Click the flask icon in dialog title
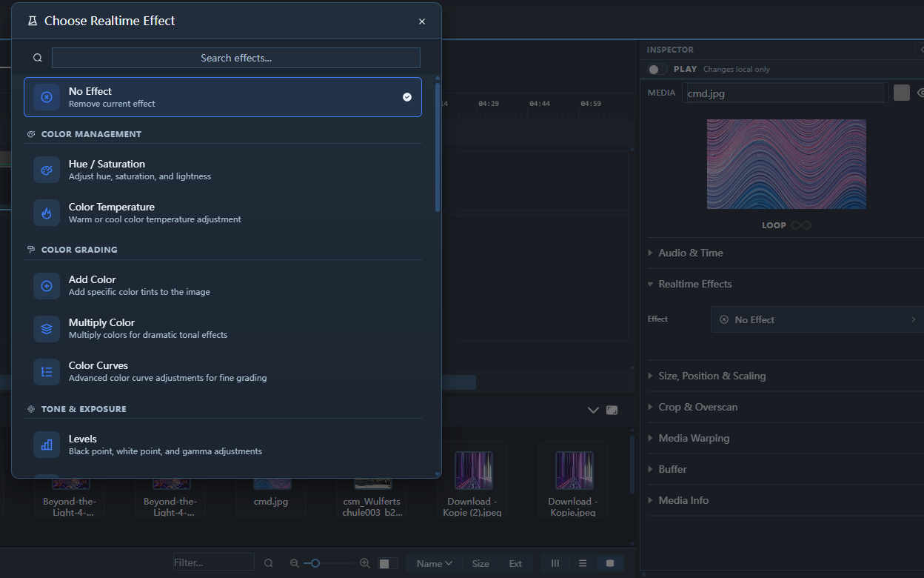This screenshot has width=924, height=578. [33, 21]
